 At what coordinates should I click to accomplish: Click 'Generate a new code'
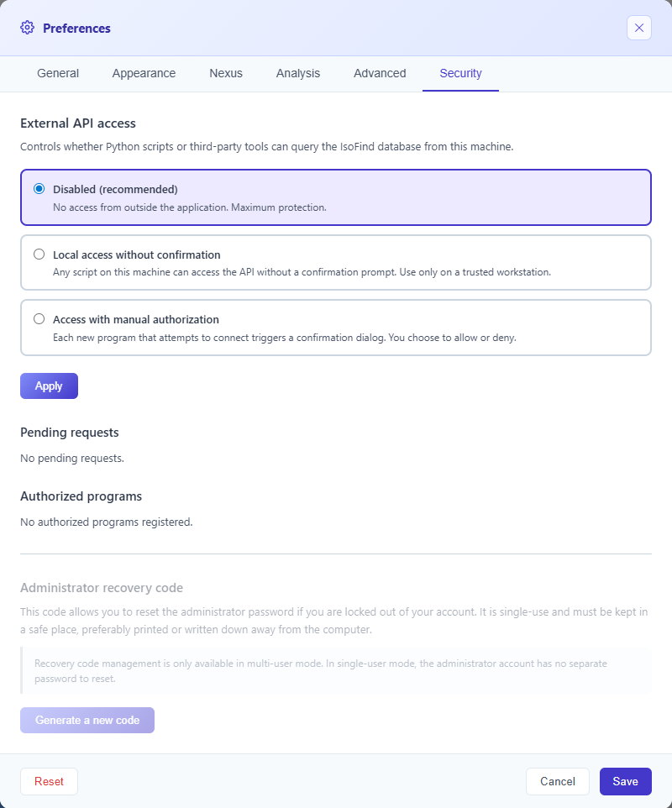point(87,720)
